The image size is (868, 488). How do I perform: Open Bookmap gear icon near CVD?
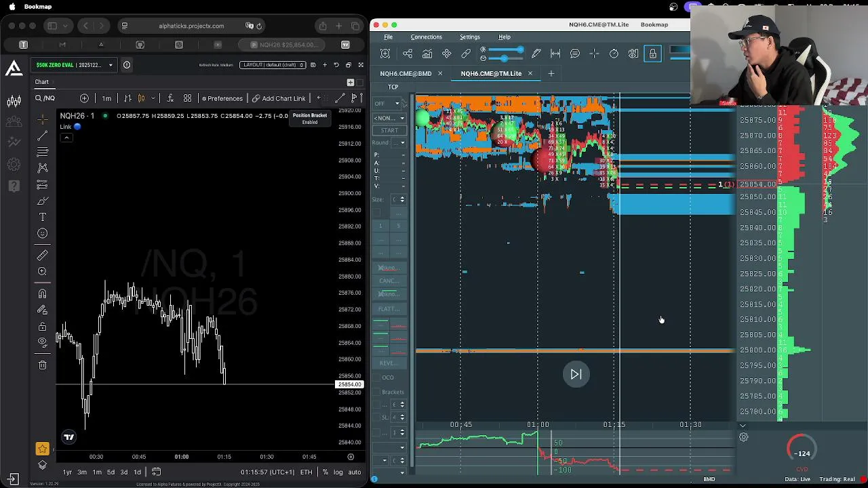(743, 437)
